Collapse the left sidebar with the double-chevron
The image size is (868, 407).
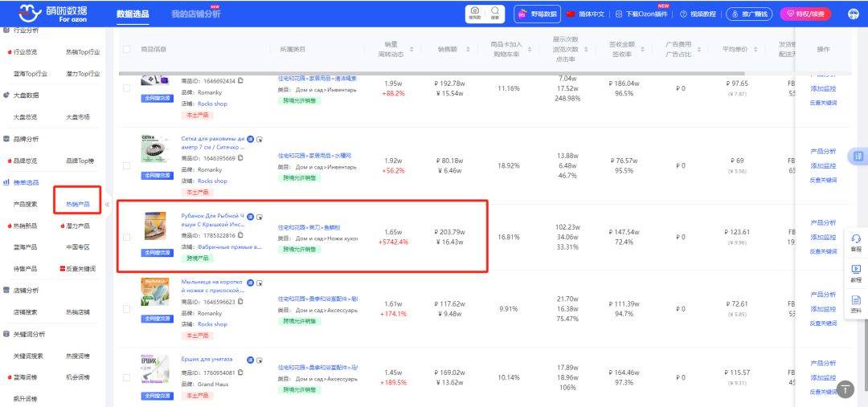(x=108, y=205)
